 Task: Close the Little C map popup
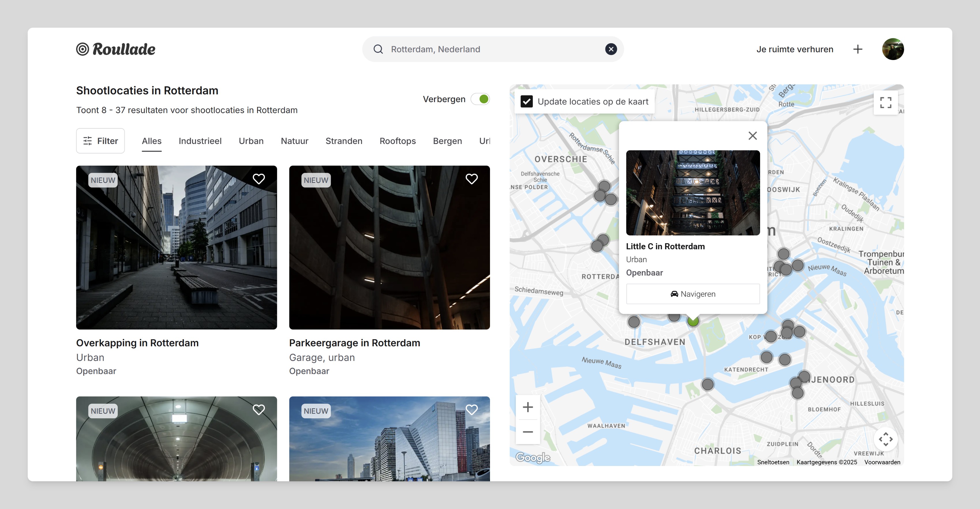[753, 136]
